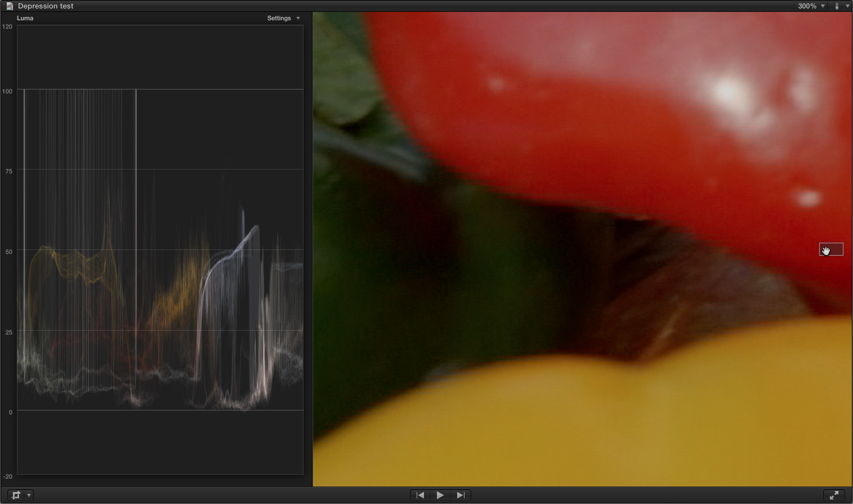The image size is (853, 504).
Task: Open the Settings menu for scopes
Action: coord(283,18)
